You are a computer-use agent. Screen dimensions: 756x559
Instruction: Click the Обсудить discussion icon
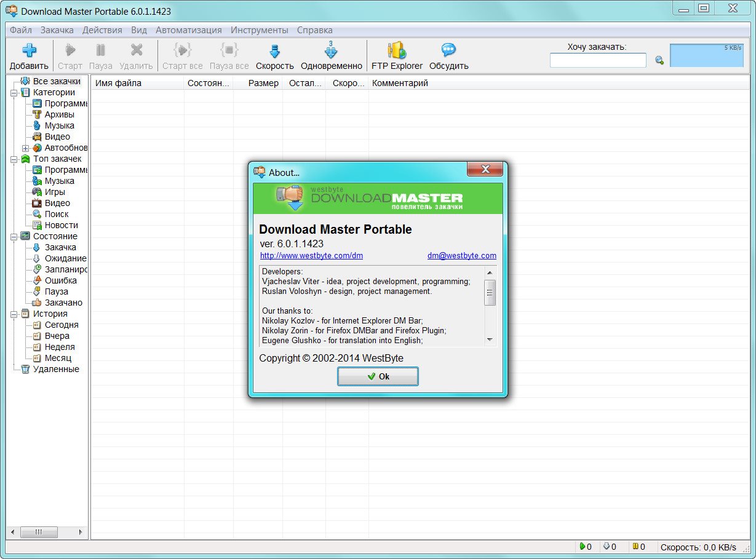pos(448,50)
